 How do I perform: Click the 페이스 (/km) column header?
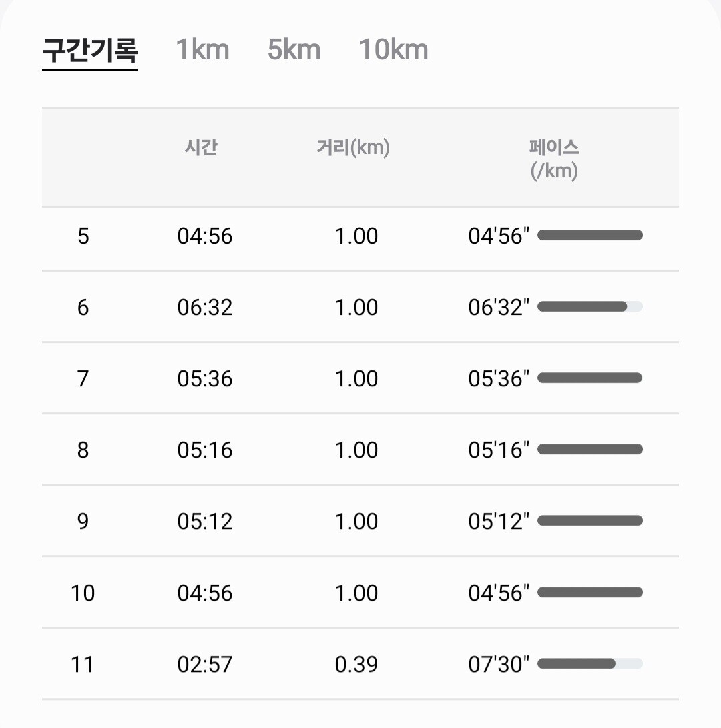554,159
